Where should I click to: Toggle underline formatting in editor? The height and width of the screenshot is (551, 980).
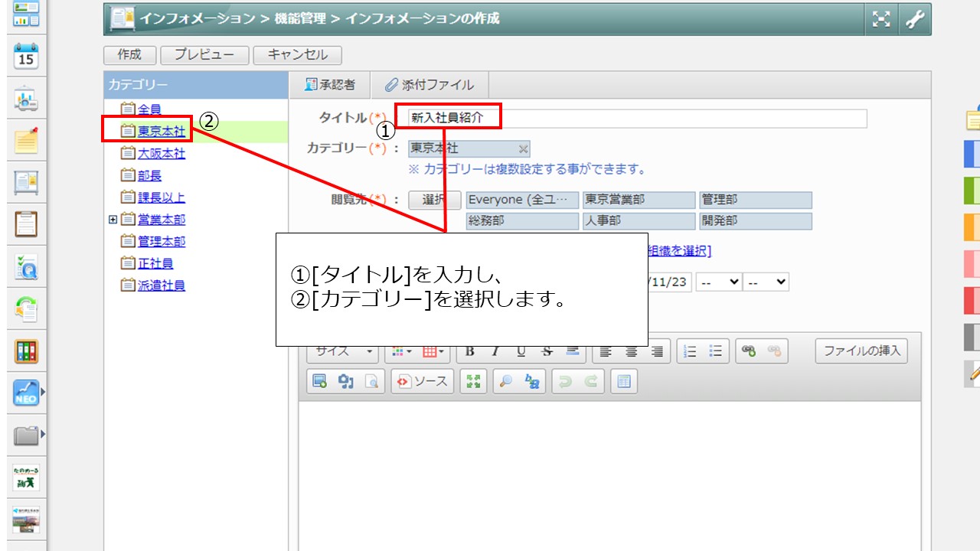pyautogui.click(x=521, y=351)
